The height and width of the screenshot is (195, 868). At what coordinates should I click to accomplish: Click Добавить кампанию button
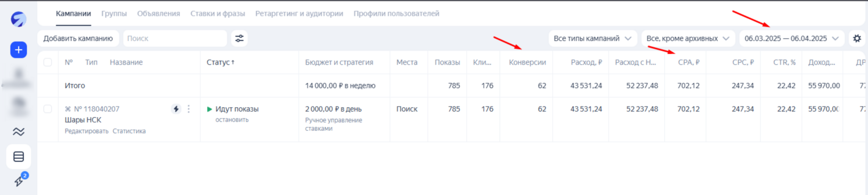point(78,38)
